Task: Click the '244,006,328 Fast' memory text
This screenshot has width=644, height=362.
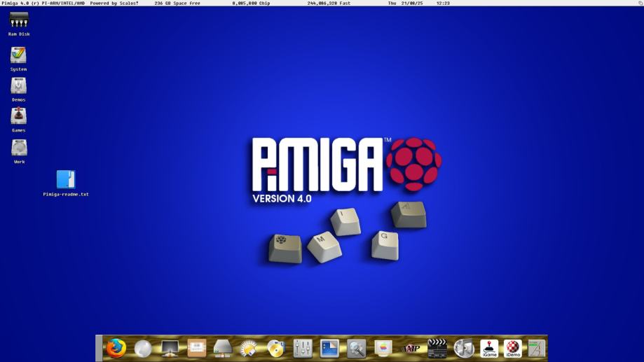Action: tap(329, 3)
